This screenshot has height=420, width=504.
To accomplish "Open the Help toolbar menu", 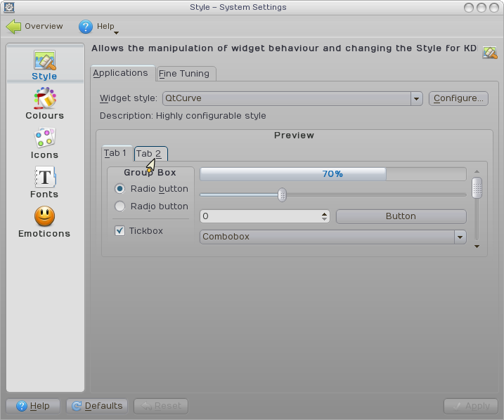I will [x=98, y=26].
